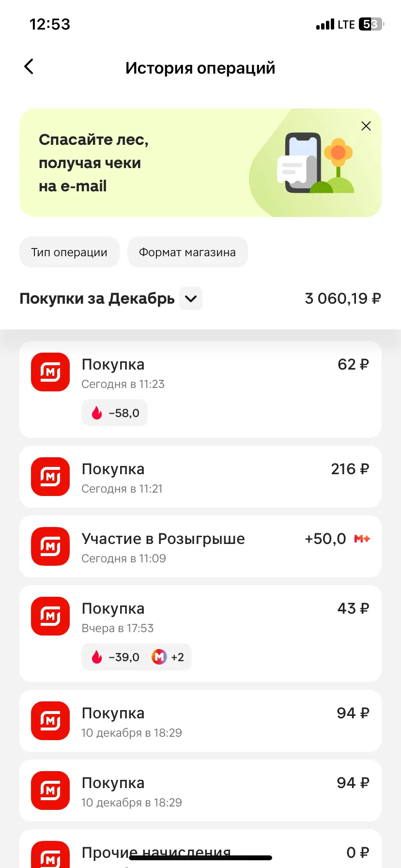Tap the flame icon with −39,0
401x868 pixels.
[x=97, y=657]
